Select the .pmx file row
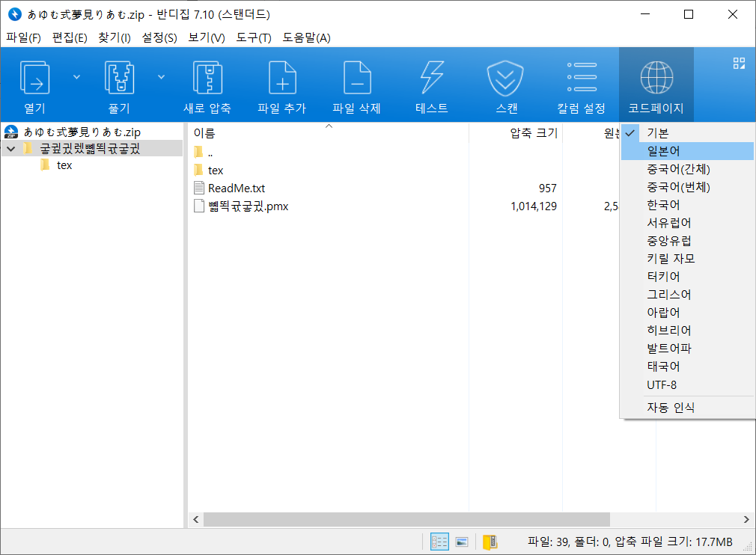The width and height of the screenshot is (756, 555). [249, 206]
